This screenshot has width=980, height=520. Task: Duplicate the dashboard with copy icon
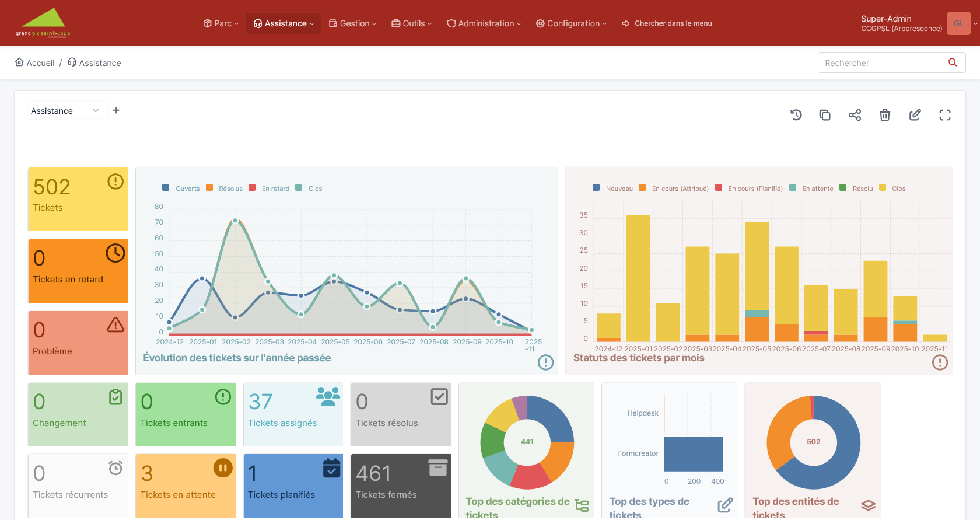[x=825, y=115]
